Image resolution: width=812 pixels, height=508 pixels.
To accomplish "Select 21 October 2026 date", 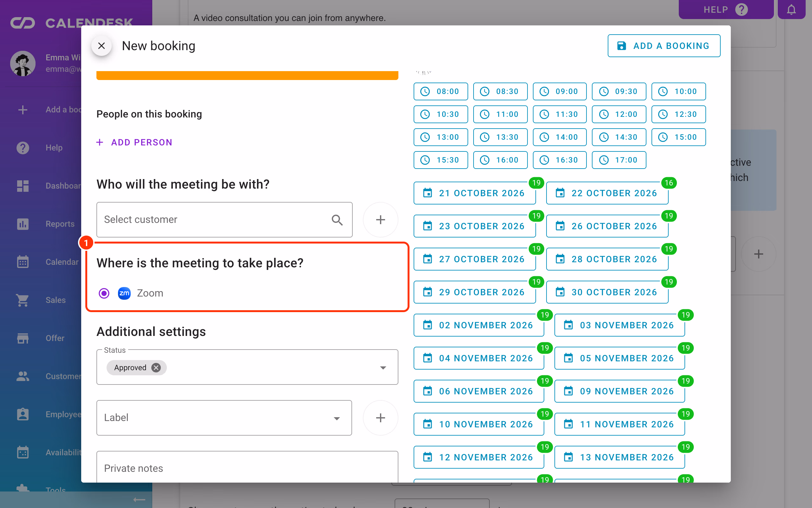I will [475, 193].
